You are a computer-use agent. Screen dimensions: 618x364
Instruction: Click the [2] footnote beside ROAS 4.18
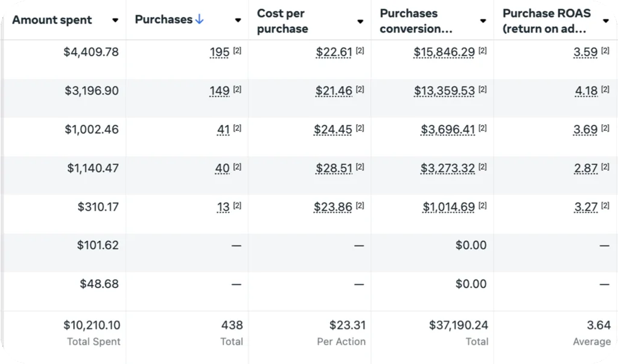605,89
